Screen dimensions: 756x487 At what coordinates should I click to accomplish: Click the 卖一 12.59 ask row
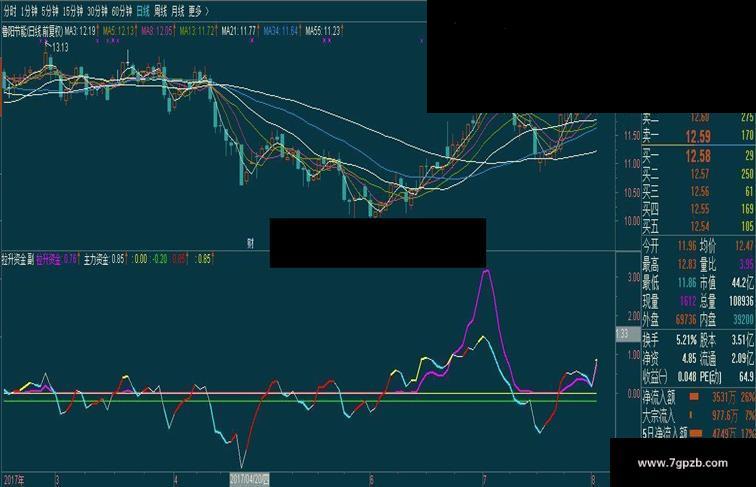click(x=697, y=136)
